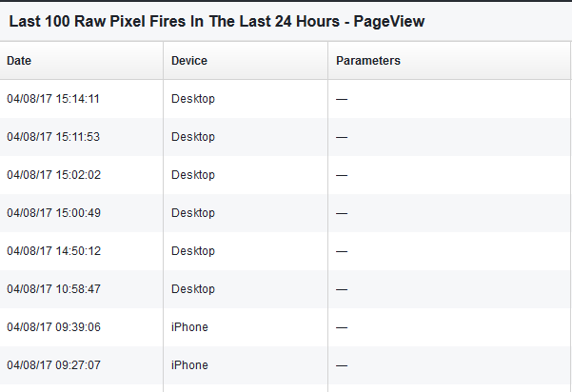The width and height of the screenshot is (572, 392).
Task: Select the 04/08/17 15:00:49 date cell
Action: click(x=53, y=213)
